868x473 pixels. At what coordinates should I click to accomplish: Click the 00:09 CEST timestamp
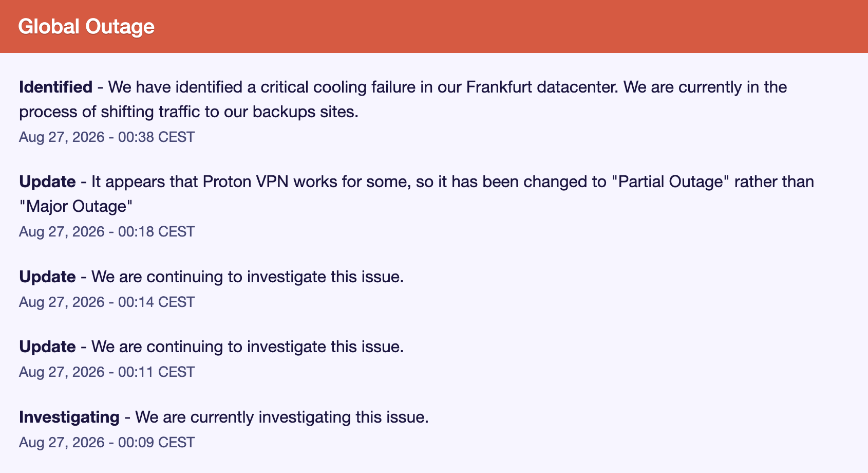coord(107,442)
